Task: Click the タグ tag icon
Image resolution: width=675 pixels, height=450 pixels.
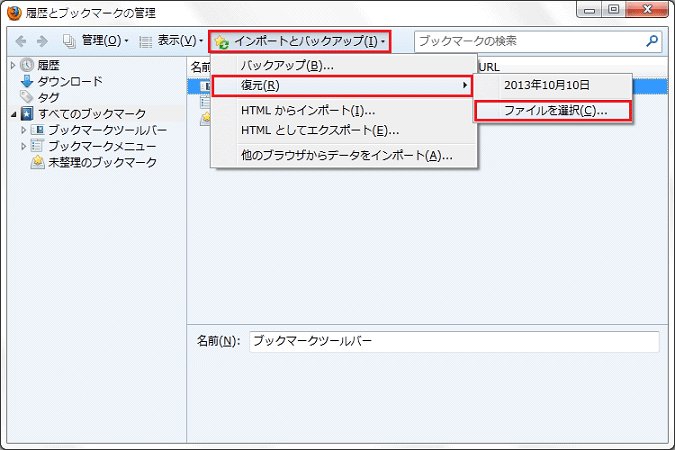Action: pos(27,97)
